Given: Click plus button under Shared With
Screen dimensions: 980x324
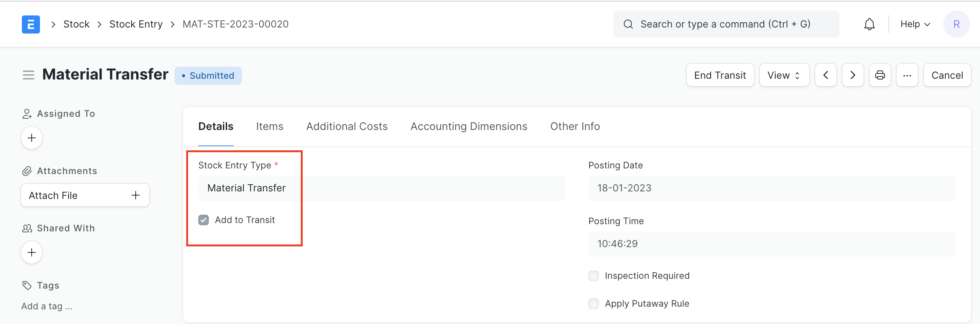Looking at the screenshot, I should 32,252.
